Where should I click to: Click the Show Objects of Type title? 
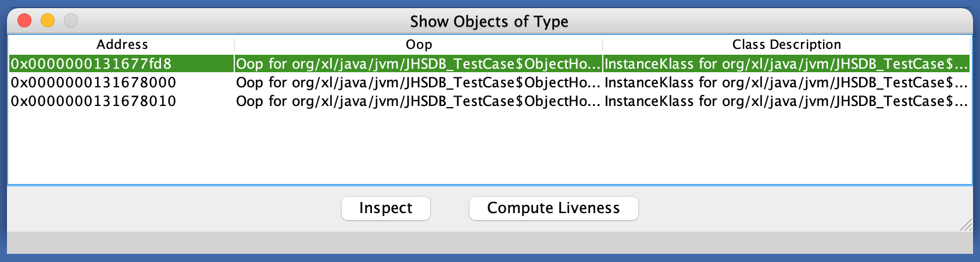coord(489,22)
